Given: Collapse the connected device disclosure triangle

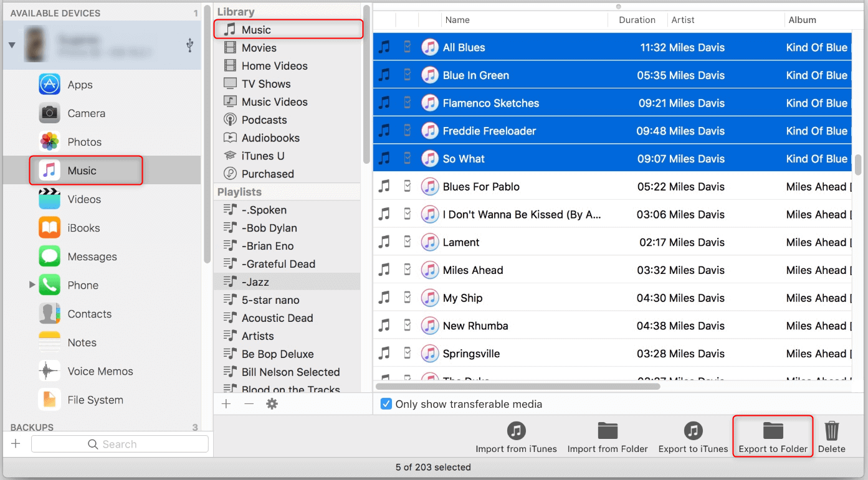Looking at the screenshot, I should coord(12,45).
